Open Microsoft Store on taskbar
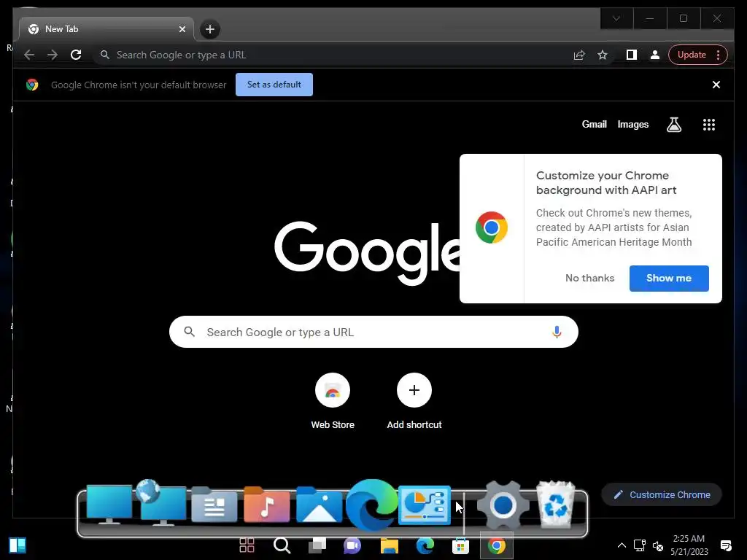 coord(461,545)
